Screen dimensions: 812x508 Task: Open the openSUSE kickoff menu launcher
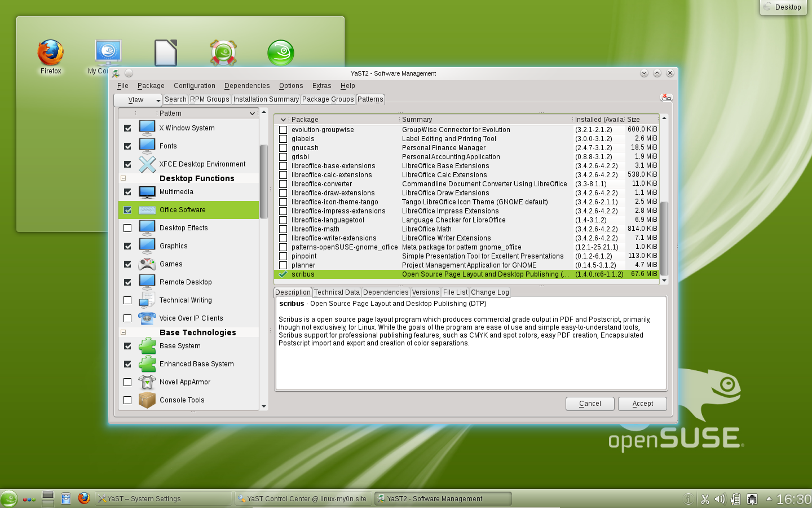(x=9, y=498)
